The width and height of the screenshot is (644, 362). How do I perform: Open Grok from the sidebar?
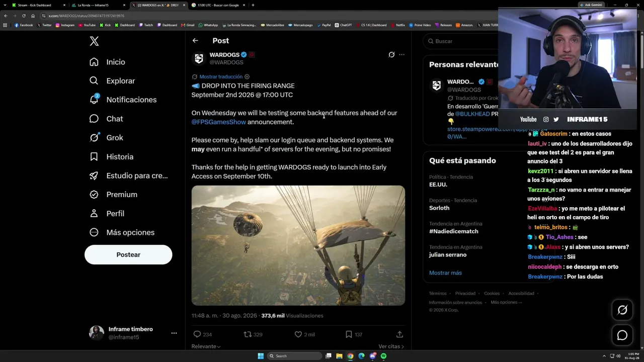(x=106, y=138)
